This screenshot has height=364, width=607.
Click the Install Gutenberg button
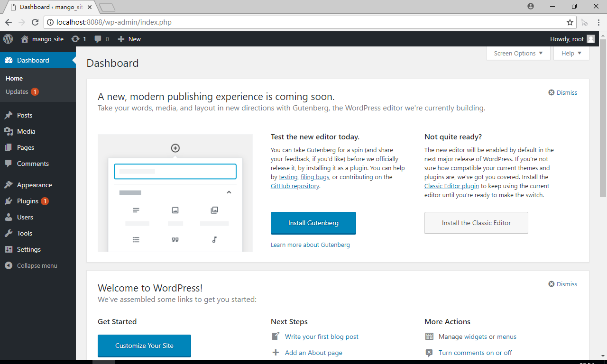(x=313, y=223)
